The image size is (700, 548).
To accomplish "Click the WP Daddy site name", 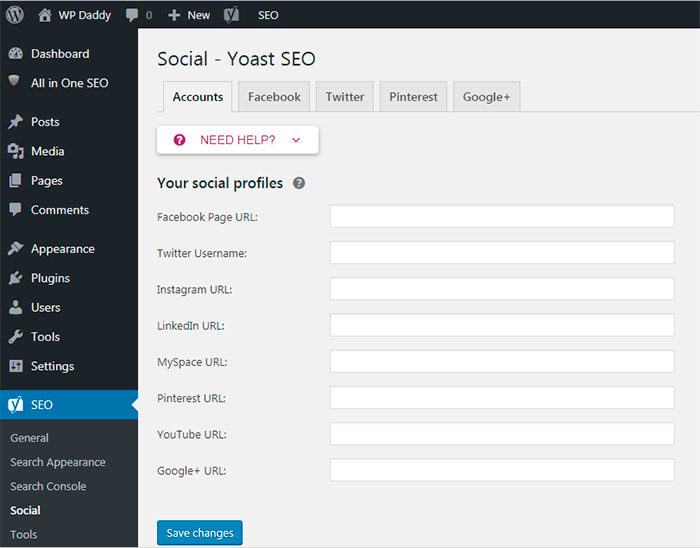I will click(84, 15).
